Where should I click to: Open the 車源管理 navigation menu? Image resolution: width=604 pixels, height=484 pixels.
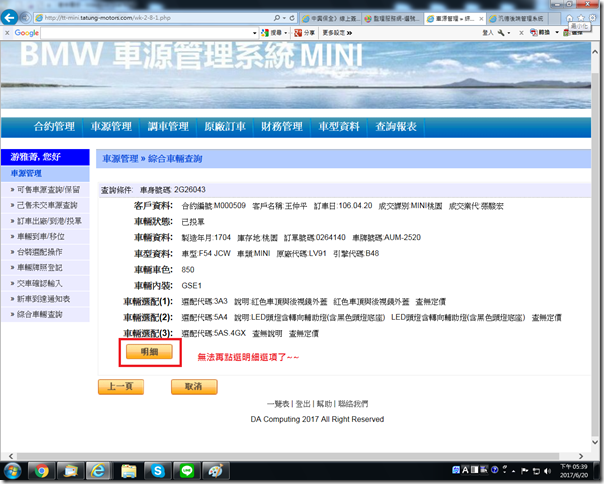pos(111,127)
